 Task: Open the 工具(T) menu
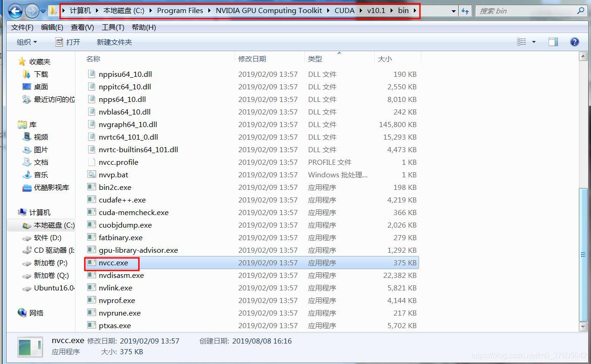(x=113, y=27)
